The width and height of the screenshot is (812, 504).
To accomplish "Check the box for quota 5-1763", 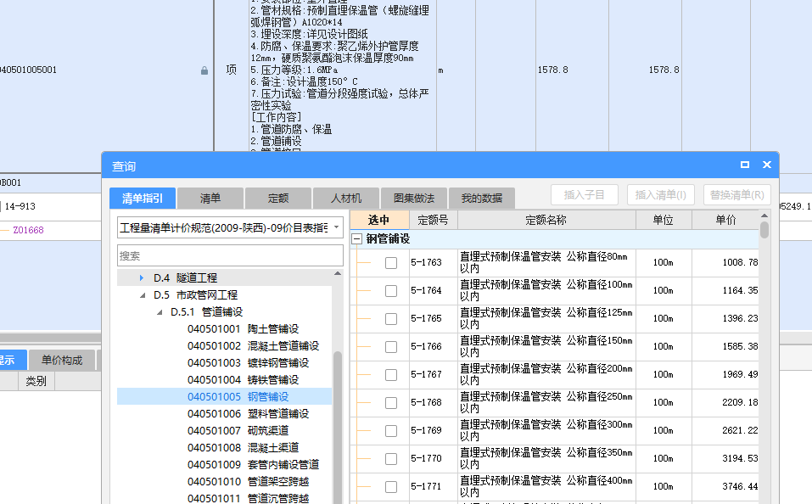I will (391, 263).
